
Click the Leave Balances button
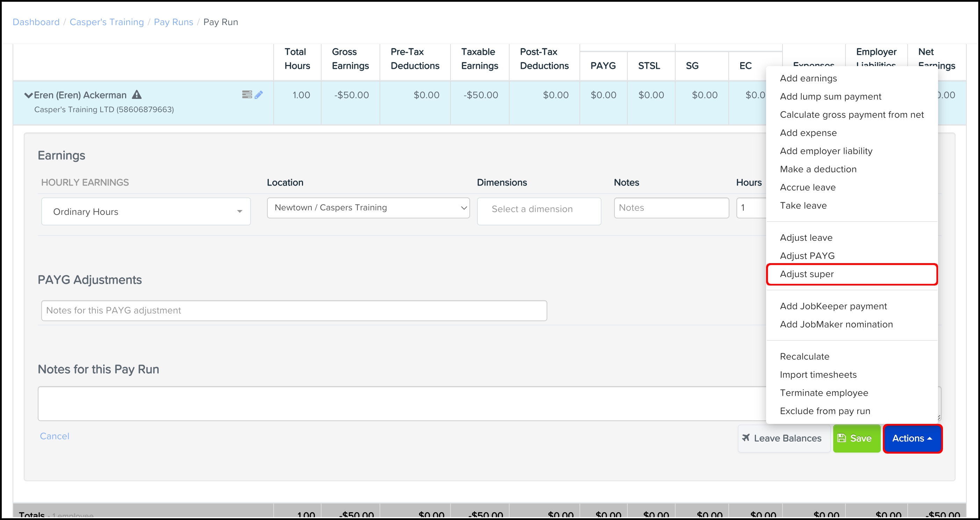click(783, 438)
